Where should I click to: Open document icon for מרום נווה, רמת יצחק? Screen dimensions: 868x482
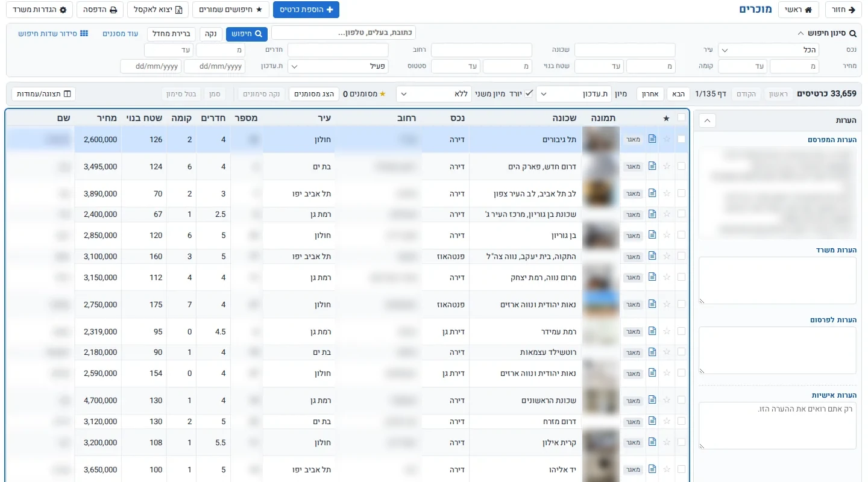tap(652, 277)
